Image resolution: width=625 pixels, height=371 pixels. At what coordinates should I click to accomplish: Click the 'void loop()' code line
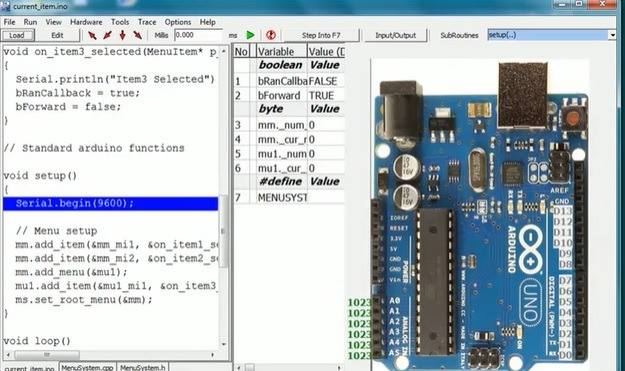coord(37,341)
